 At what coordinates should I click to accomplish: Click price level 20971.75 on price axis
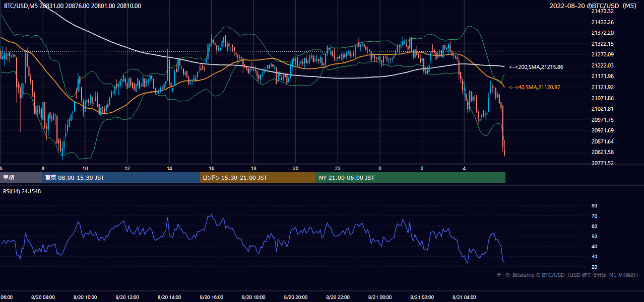(x=602, y=120)
